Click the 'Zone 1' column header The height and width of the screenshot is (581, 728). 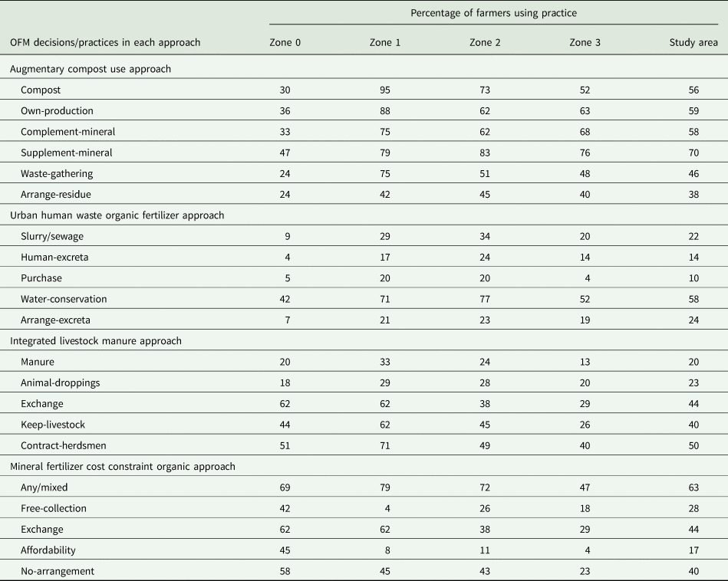pyautogui.click(x=385, y=42)
